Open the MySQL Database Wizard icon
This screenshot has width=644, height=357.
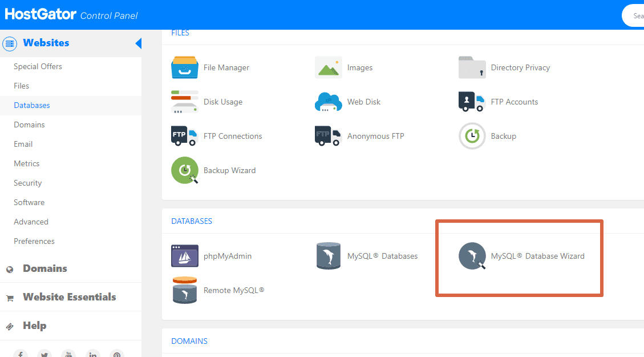[472, 256]
